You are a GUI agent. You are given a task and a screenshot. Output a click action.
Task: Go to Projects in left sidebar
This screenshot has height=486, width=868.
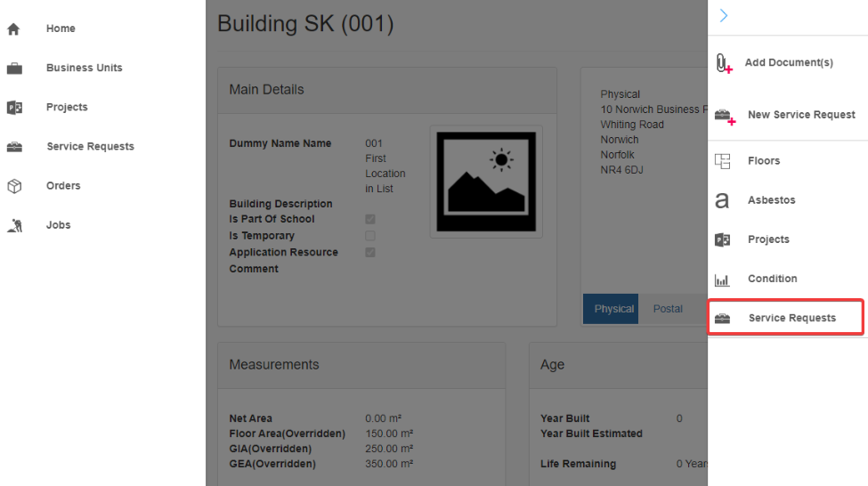tap(67, 107)
